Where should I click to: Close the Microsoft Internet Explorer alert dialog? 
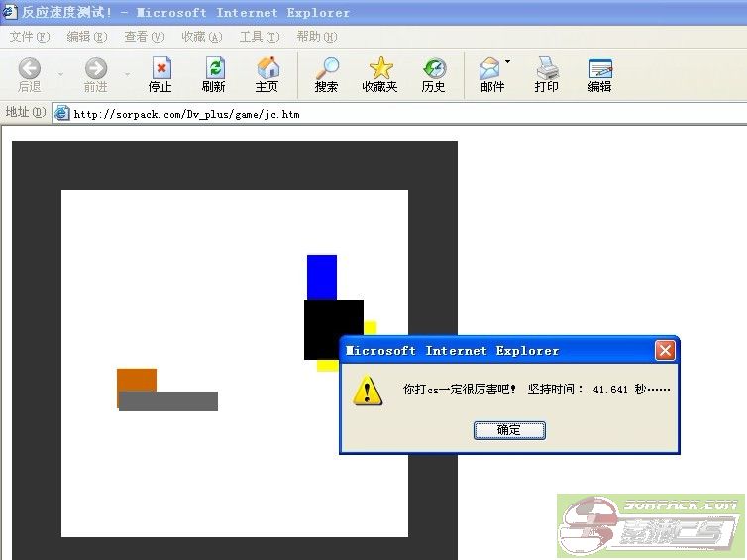[665, 351]
